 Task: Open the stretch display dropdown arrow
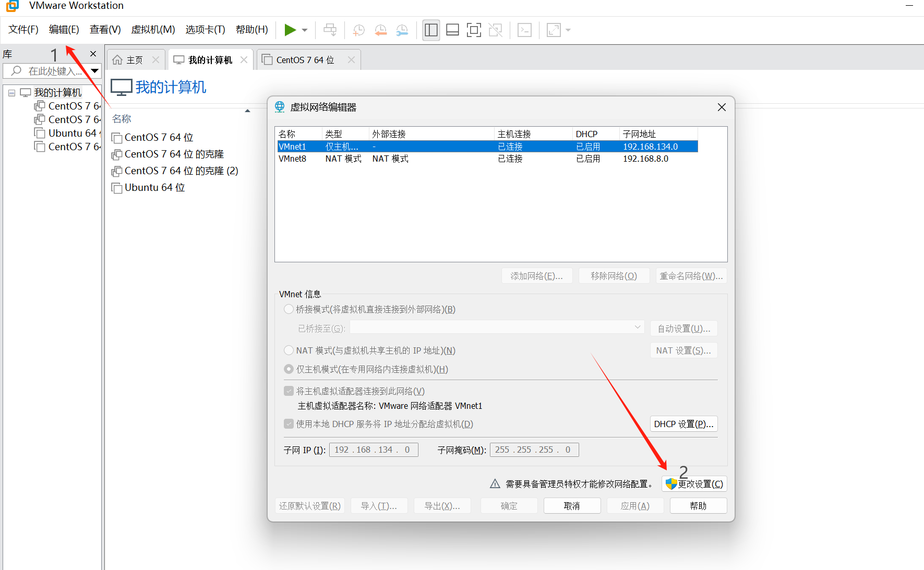[568, 30]
